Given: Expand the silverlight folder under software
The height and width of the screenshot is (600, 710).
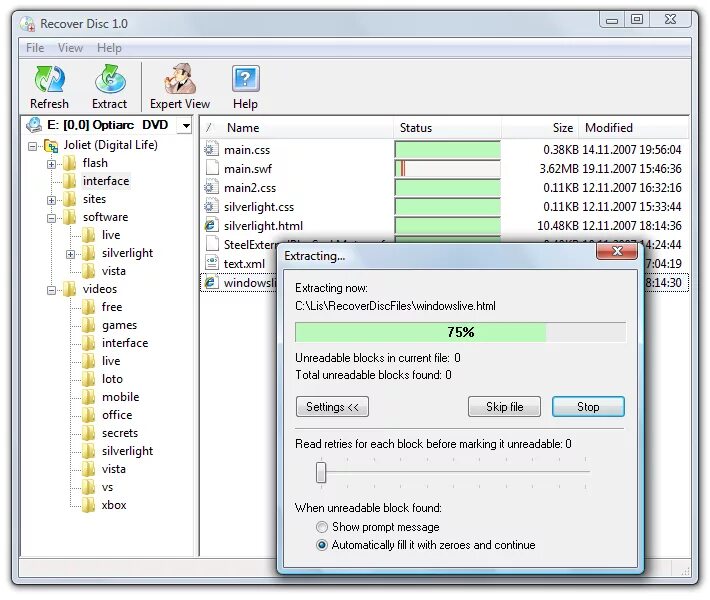Looking at the screenshot, I should click(70, 254).
